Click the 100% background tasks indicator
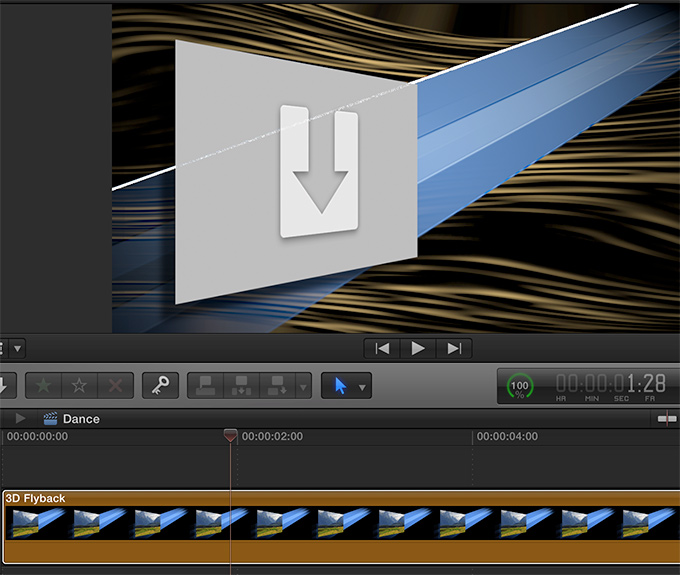This screenshot has width=680, height=575. tap(520, 386)
